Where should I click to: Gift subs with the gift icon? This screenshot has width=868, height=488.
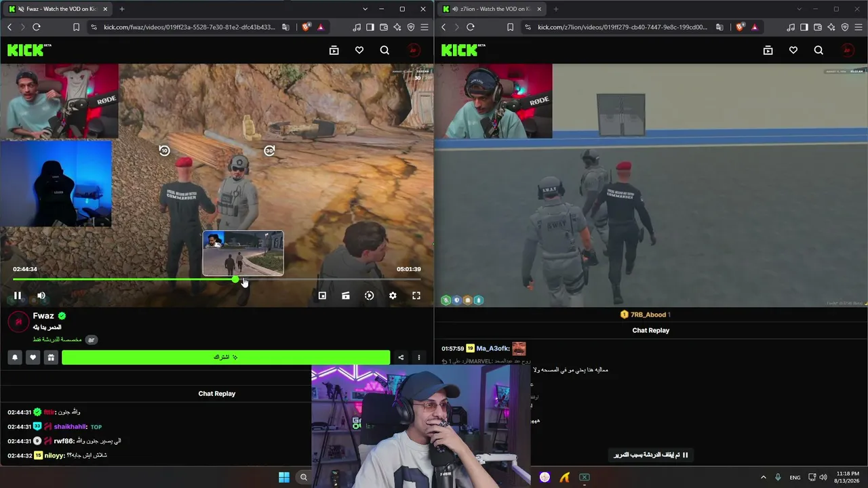click(51, 357)
